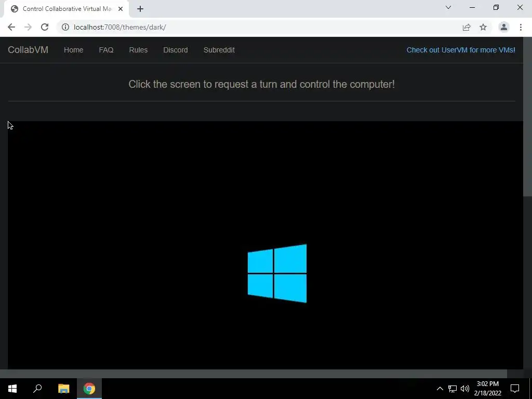Viewport: 532px width, 399px height.
Task: Open the CollabVM brand link
Action: pos(28,50)
